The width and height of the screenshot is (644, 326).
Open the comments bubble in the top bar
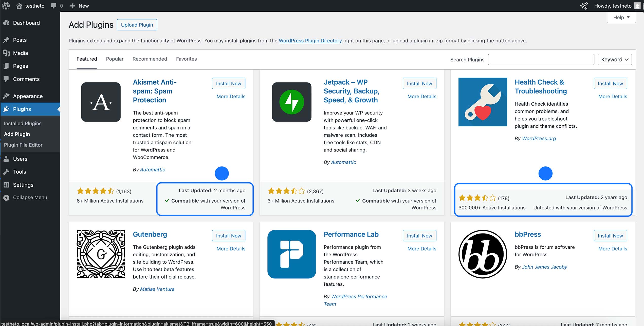tap(53, 6)
